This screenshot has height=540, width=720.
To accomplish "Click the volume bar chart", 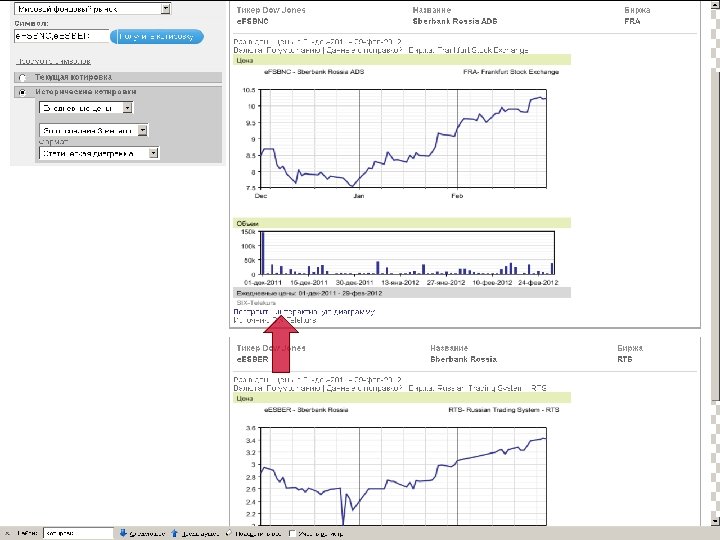I will click(x=407, y=253).
